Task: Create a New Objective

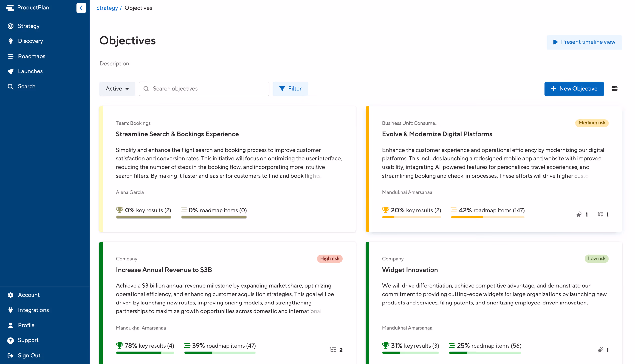Action: pos(574,89)
